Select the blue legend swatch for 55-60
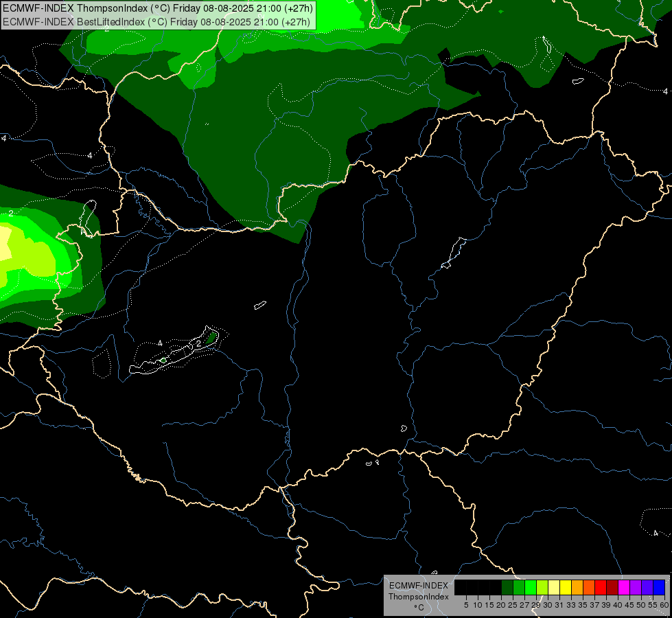 pos(659,587)
